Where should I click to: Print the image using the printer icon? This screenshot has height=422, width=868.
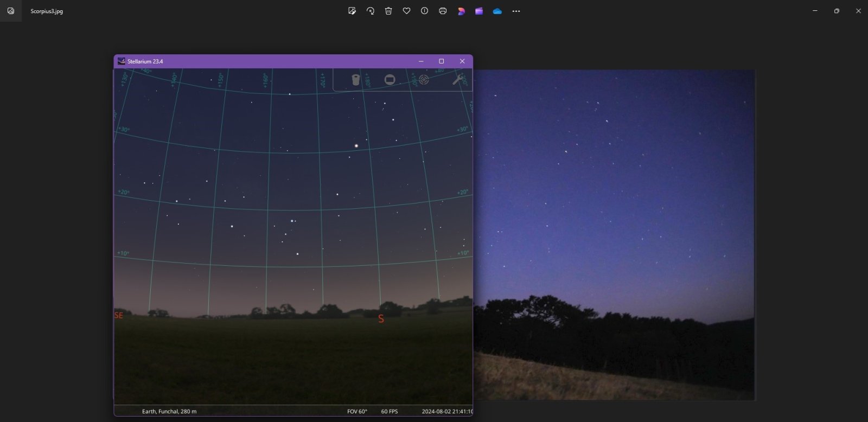coord(443,11)
